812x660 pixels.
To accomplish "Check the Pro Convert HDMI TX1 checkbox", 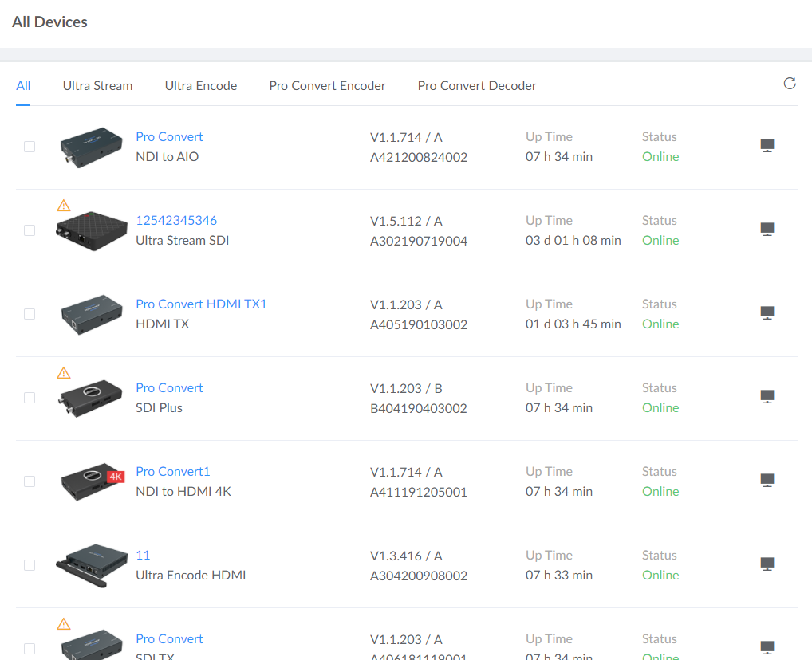I will tap(30, 314).
